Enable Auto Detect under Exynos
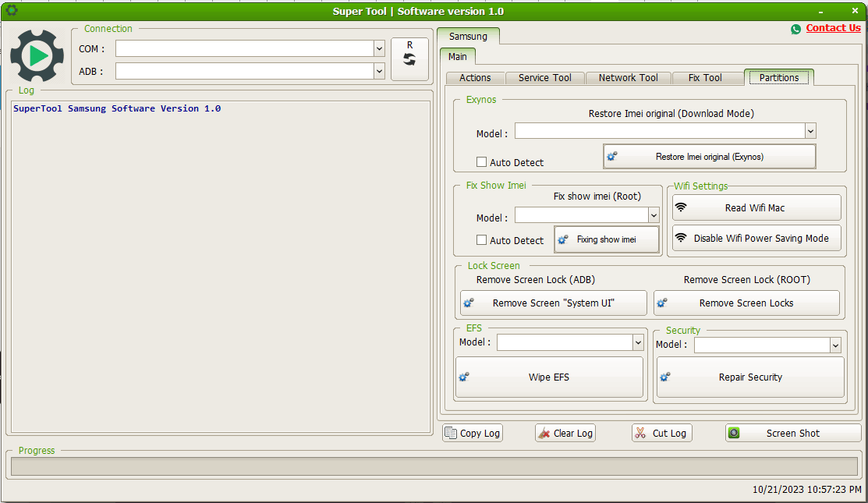Screen dimensions: 868x503 (x=481, y=162)
